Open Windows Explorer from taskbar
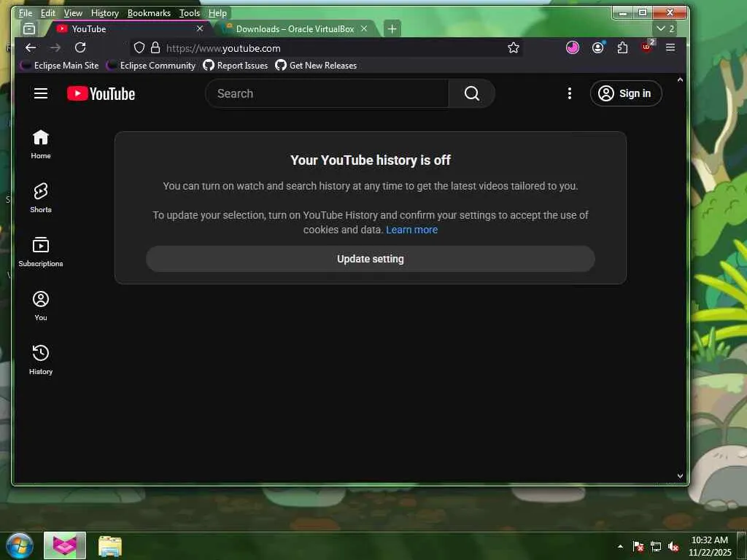The height and width of the screenshot is (560, 747). click(110, 546)
